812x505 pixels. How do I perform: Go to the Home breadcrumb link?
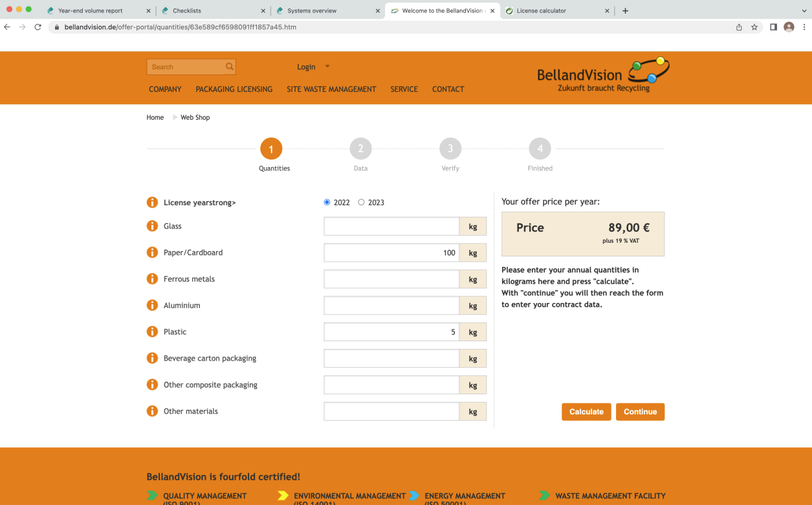click(x=155, y=117)
